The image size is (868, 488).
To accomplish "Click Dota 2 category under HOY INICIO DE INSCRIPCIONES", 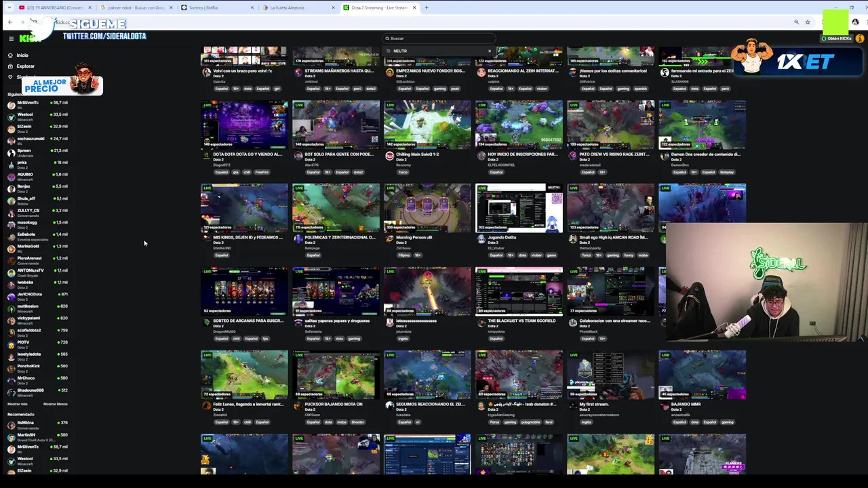I will tap(493, 159).
